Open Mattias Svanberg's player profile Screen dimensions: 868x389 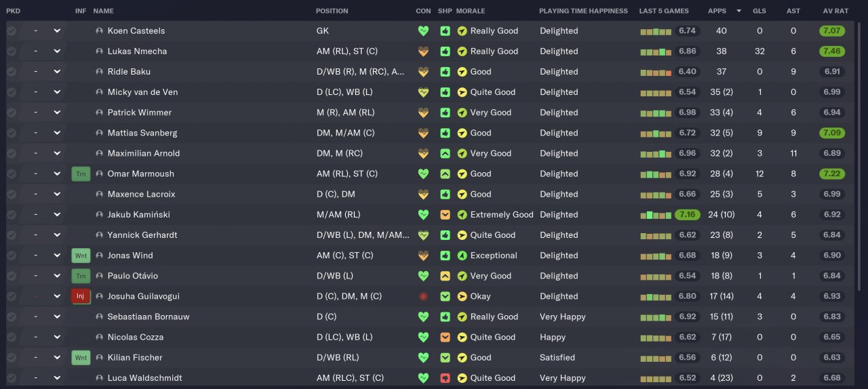(142, 133)
